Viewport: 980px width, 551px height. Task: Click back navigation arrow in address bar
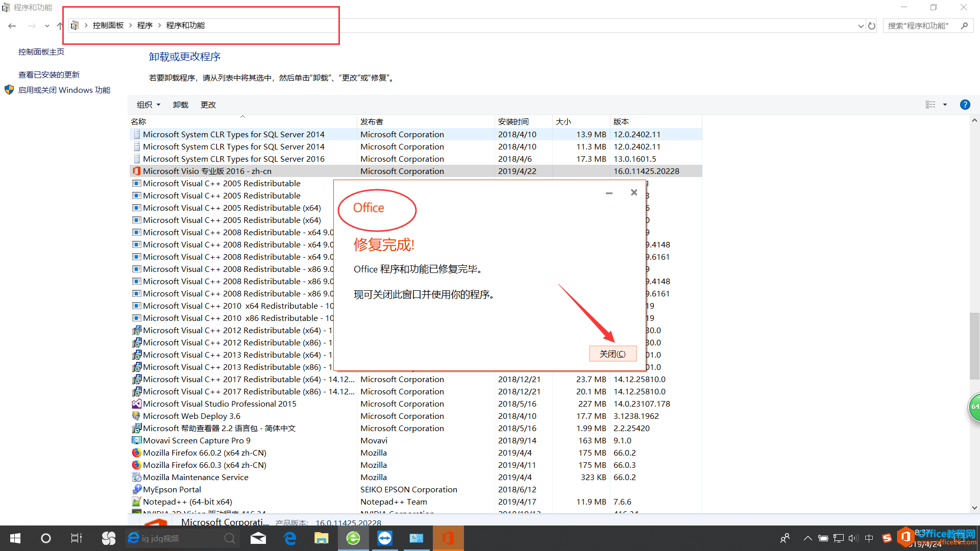13,25
